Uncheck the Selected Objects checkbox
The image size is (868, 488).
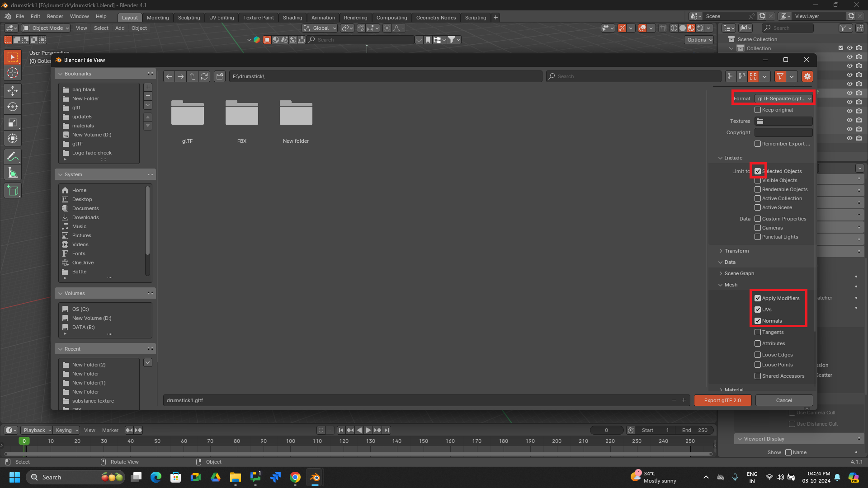[x=758, y=171]
